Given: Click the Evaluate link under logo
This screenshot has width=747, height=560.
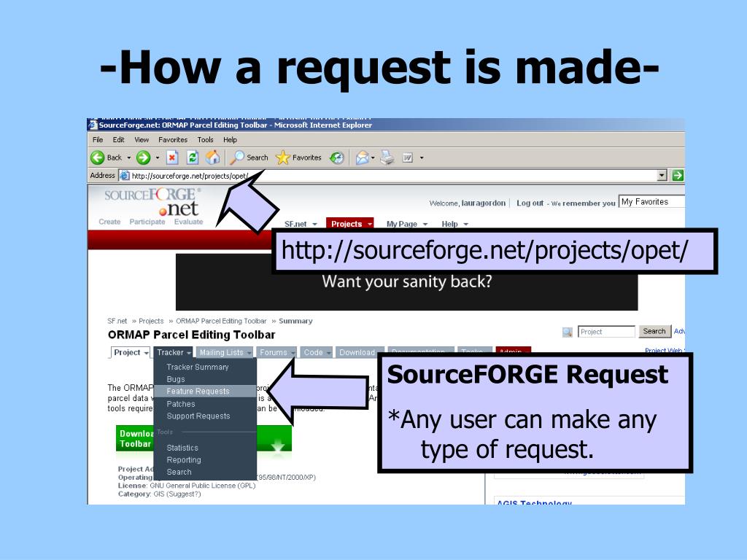Looking at the screenshot, I should point(189,222).
